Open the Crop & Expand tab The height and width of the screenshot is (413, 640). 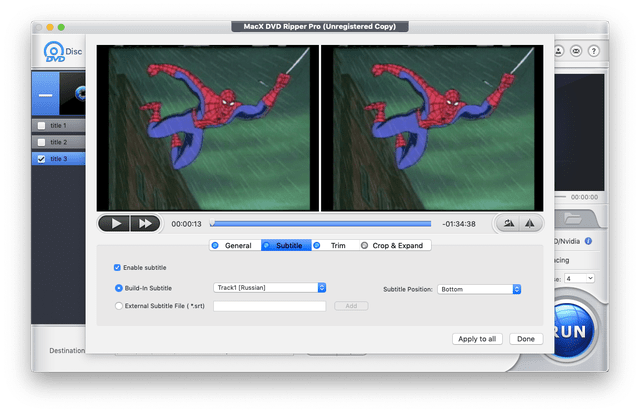tap(391, 245)
